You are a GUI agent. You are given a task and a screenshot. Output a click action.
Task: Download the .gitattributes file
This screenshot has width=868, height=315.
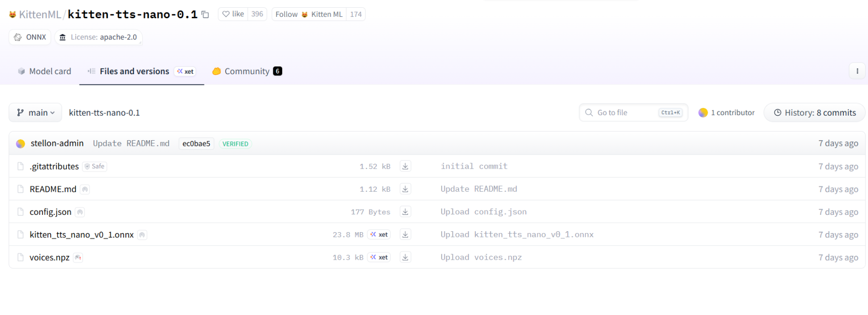[x=406, y=166]
